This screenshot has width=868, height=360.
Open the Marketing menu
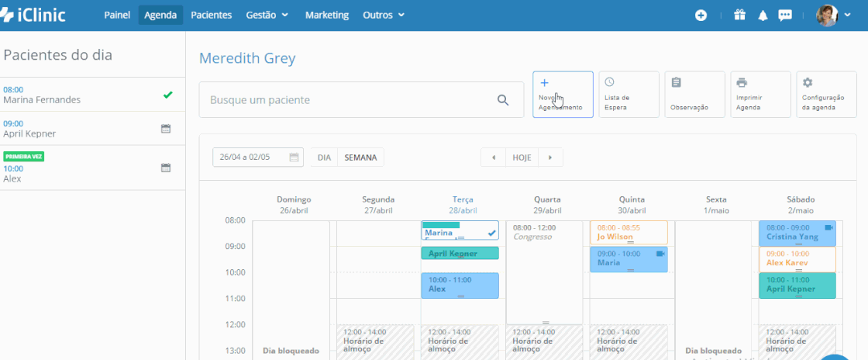(327, 15)
